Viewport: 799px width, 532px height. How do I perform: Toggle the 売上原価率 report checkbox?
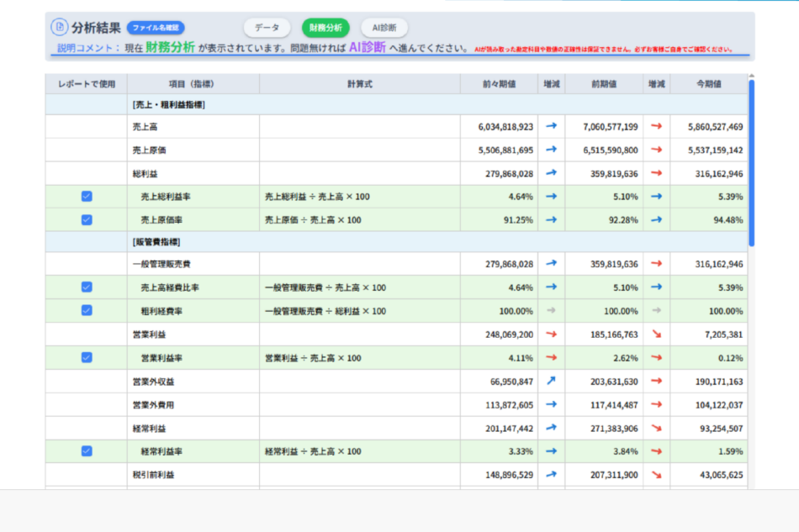click(x=87, y=220)
